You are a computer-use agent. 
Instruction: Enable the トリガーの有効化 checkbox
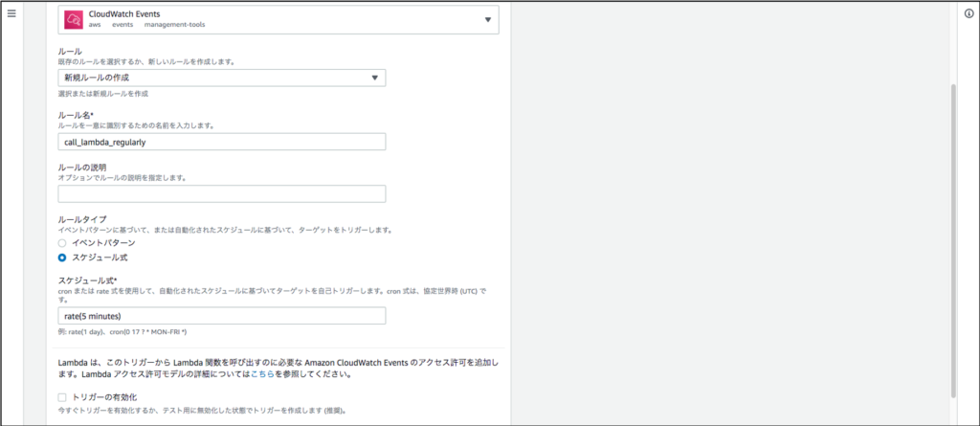tap(63, 396)
